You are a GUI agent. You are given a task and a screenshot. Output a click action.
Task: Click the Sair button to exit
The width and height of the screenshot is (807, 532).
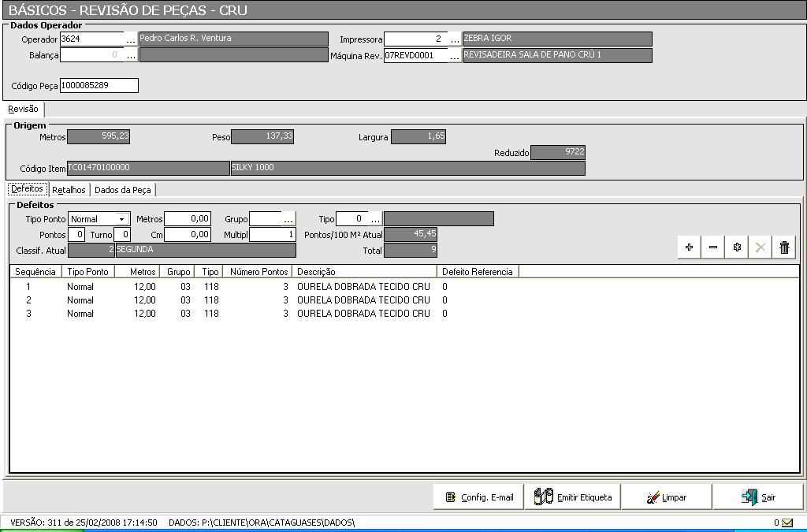(x=758, y=497)
